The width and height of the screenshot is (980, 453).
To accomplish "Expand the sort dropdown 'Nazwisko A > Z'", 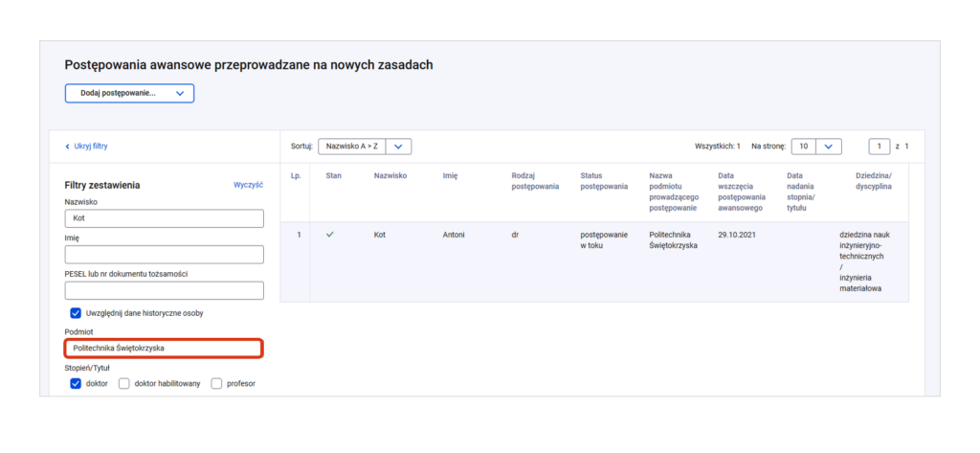I will 364,147.
